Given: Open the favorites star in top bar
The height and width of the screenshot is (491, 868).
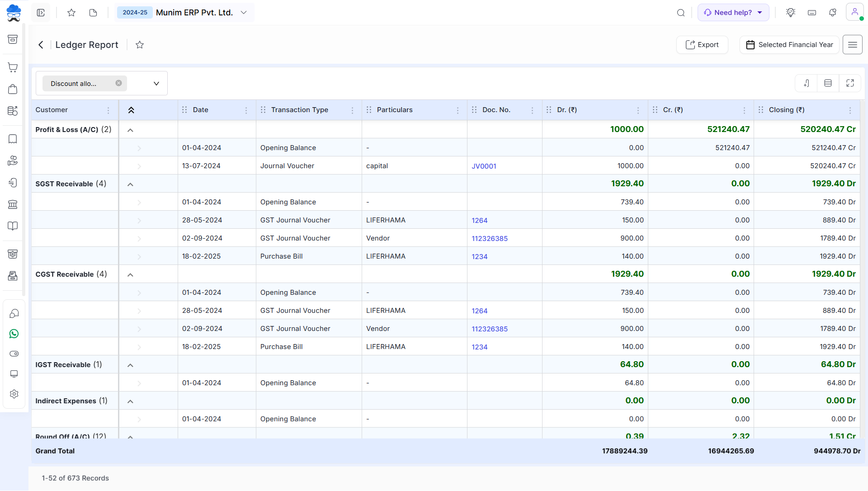Looking at the screenshot, I should [x=71, y=13].
